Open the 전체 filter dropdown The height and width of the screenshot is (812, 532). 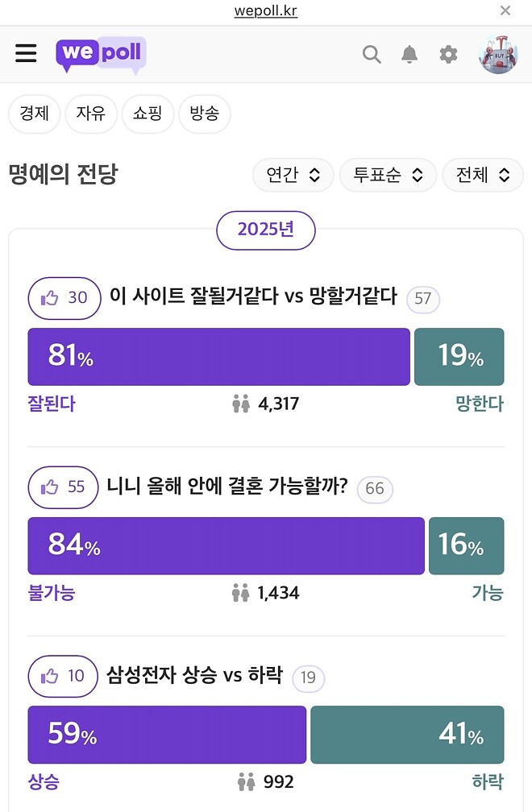point(482,175)
